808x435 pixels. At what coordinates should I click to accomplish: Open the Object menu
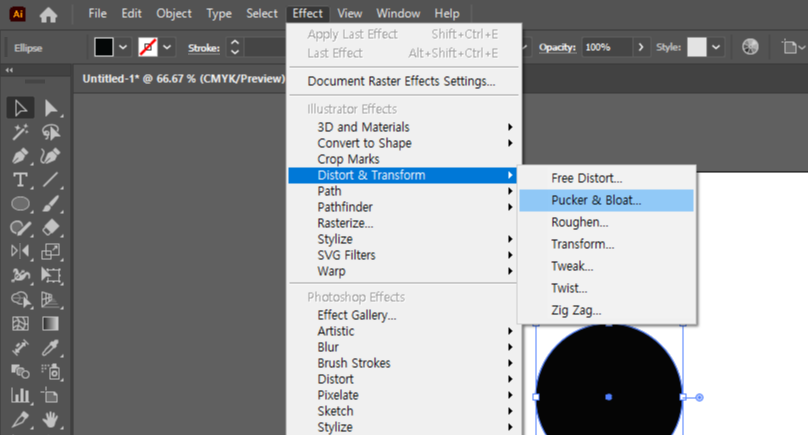pyautogui.click(x=174, y=13)
